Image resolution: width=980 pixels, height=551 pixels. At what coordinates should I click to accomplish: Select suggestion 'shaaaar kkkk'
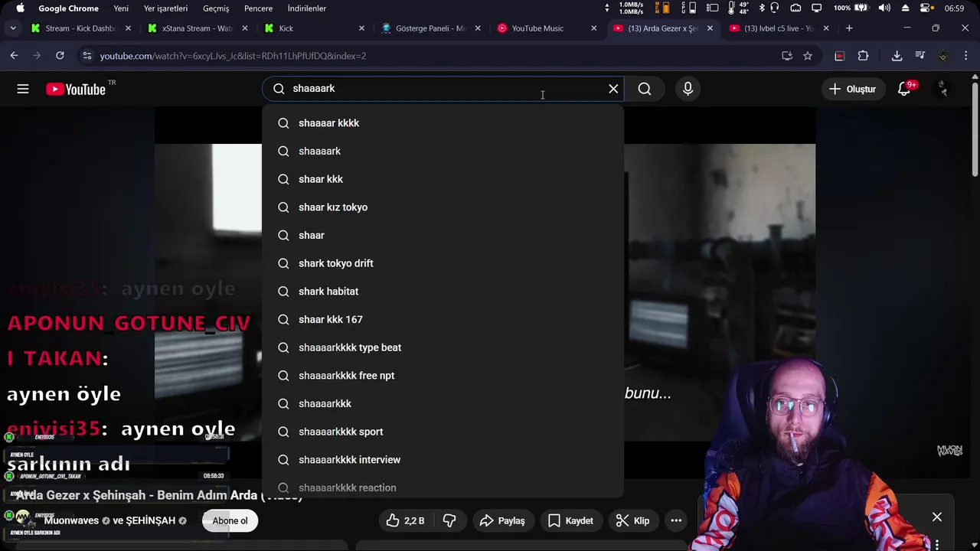coord(443,123)
